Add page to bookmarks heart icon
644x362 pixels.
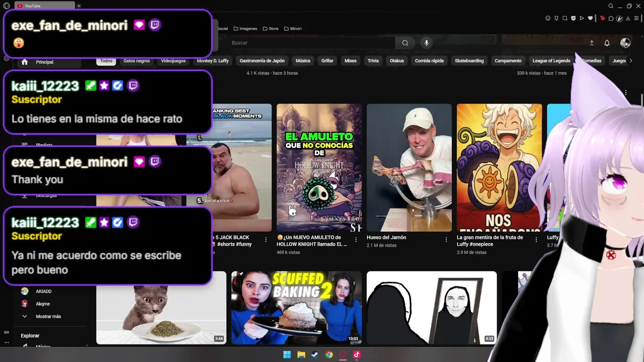coord(590,18)
